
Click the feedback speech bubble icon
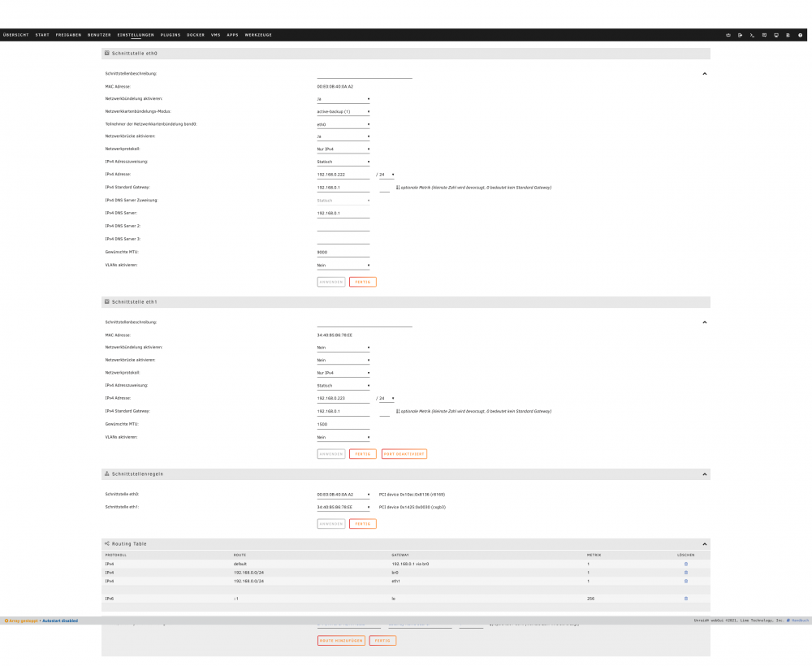click(764, 35)
